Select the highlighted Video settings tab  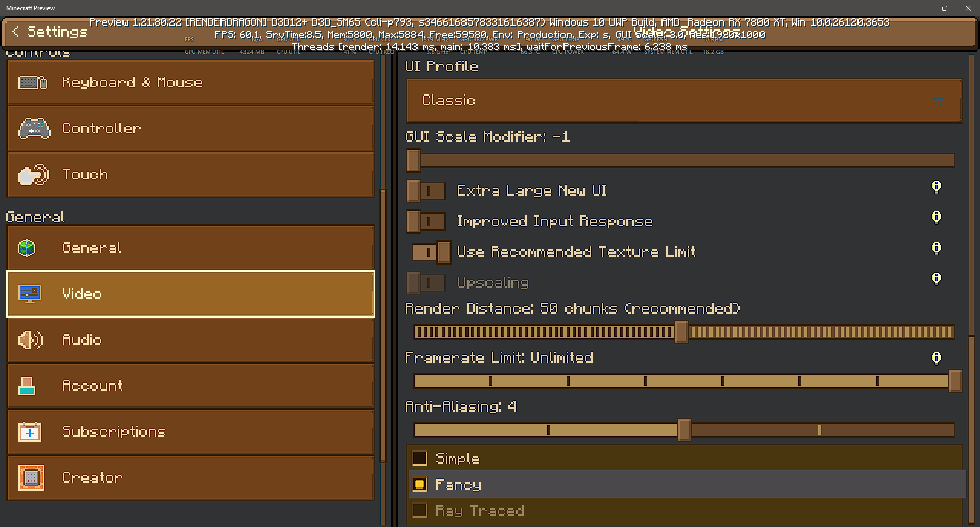coord(190,294)
